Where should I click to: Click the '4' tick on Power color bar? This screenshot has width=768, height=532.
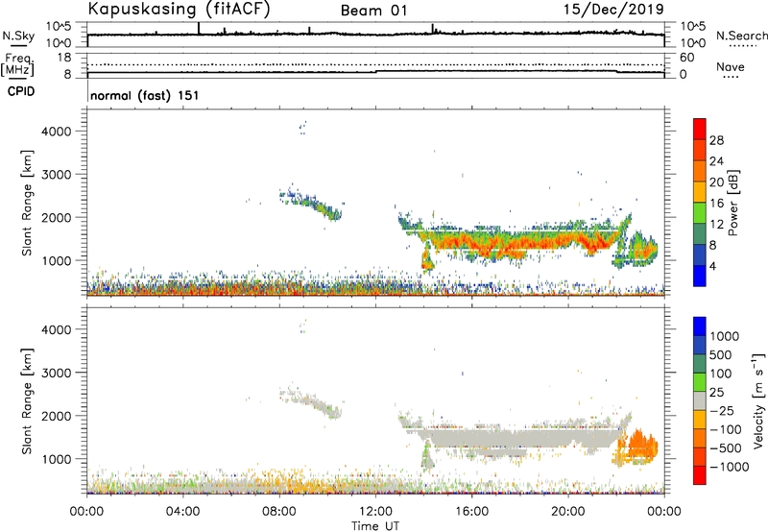pyautogui.click(x=712, y=266)
